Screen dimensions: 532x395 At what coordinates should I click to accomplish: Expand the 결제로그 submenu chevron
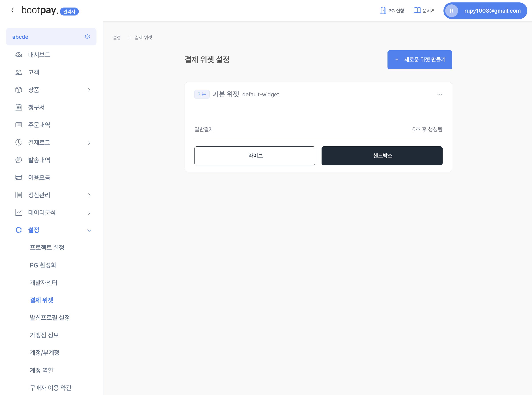pyautogui.click(x=89, y=143)
